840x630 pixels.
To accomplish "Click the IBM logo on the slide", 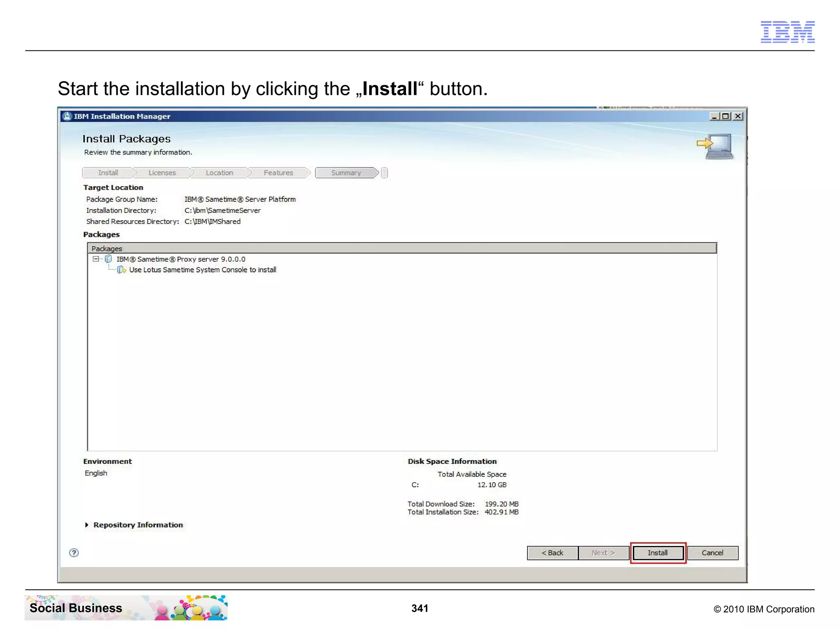I will (787, 32).
